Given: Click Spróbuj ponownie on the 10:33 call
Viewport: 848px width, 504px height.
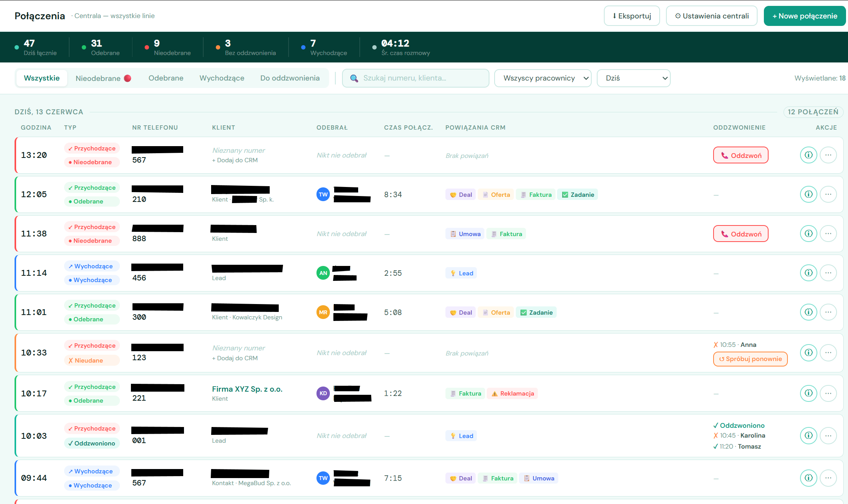Looking at the screenshot, I should (750, 359).
